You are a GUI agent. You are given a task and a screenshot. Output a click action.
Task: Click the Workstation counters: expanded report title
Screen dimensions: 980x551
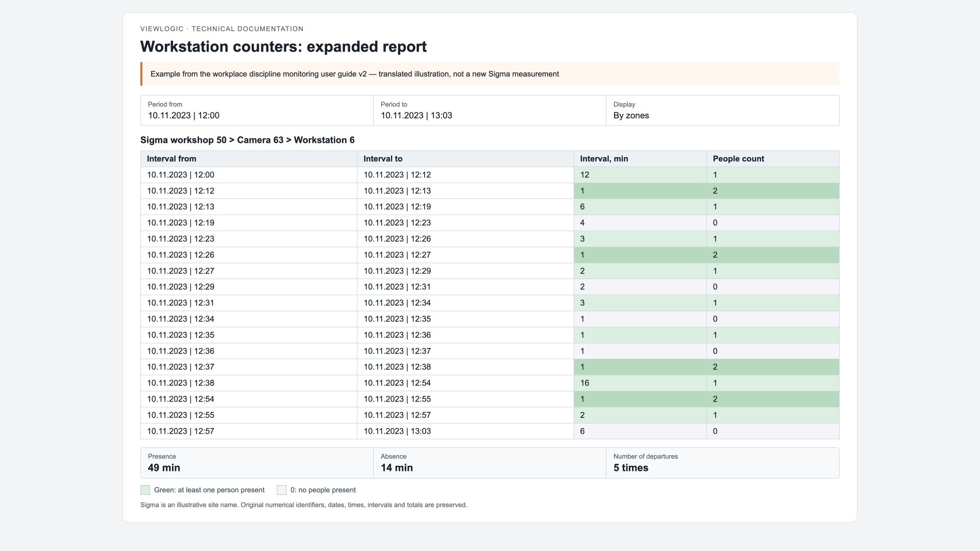(x=284, y=46)
